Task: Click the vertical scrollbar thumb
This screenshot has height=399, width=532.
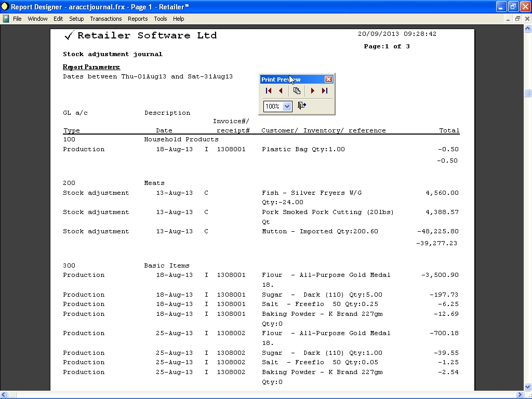Action: coord(528,93)
